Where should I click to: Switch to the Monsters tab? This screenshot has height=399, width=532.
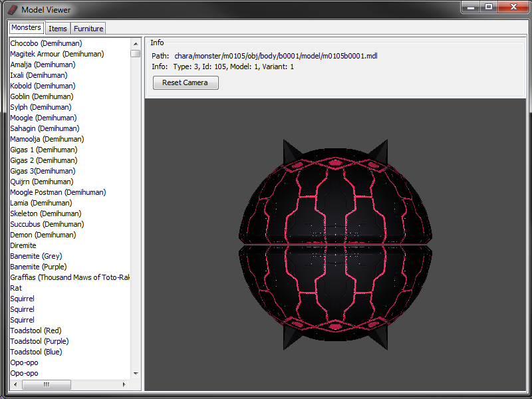tap(27, 28)
